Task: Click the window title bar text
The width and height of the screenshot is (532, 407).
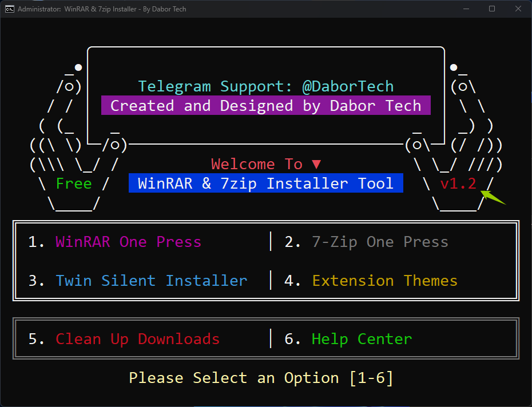Action: click(x=102, y=9)
